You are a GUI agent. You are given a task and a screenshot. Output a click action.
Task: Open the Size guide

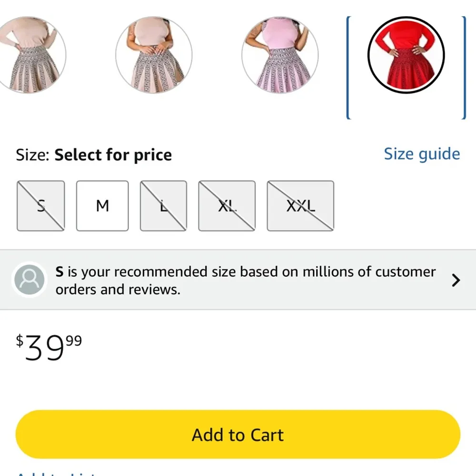[421, 154]
